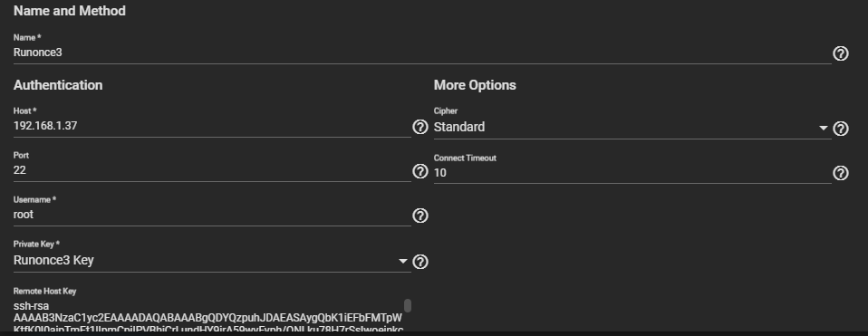
Task: Expand the Cipher dropdown arrow
Action: click(824, 128)
